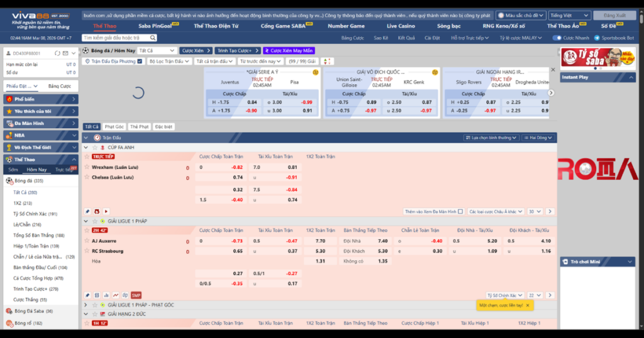Select the Phạt Góc tab
This screenshot has height=338, width=644.
click(114, 126)
